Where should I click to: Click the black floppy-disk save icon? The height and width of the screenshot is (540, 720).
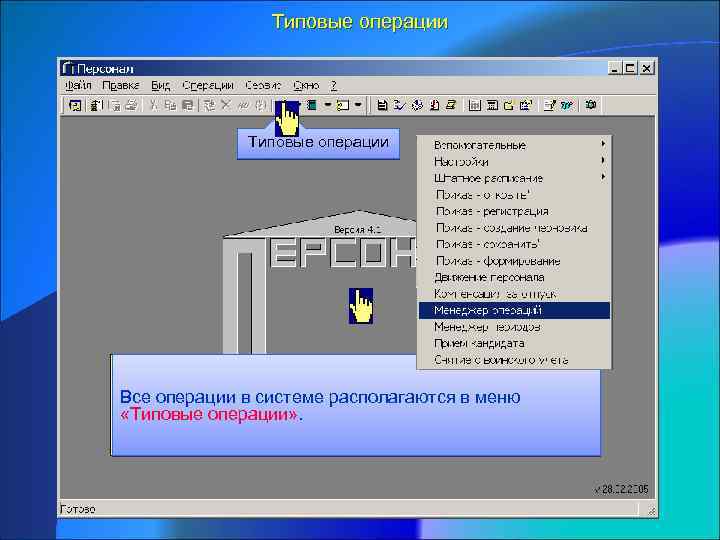(382, 105)
